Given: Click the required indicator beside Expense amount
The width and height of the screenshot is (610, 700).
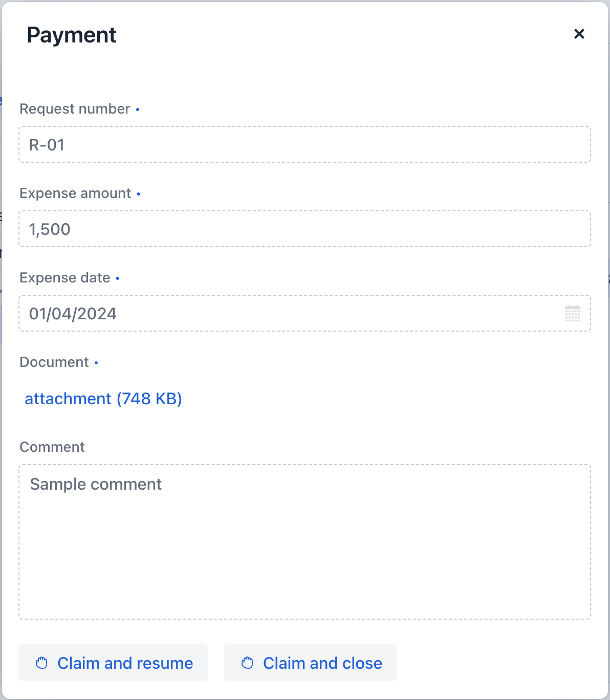Looking at the screenshot, I should (139, 194).
